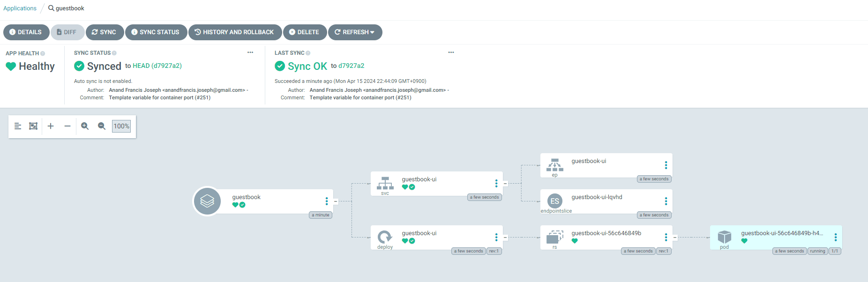Open the Refresh dropdown button
The width and height of the screenshot is (868, 282).
point(355,32)
